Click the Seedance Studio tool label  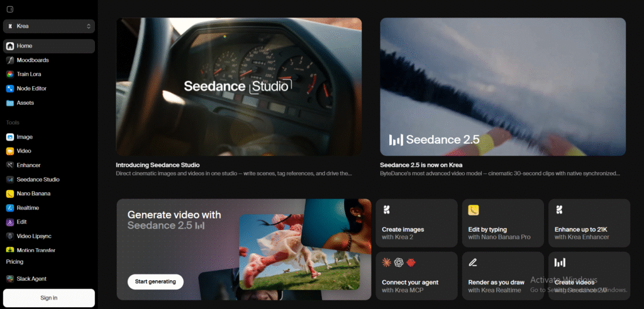pos(38,180)
